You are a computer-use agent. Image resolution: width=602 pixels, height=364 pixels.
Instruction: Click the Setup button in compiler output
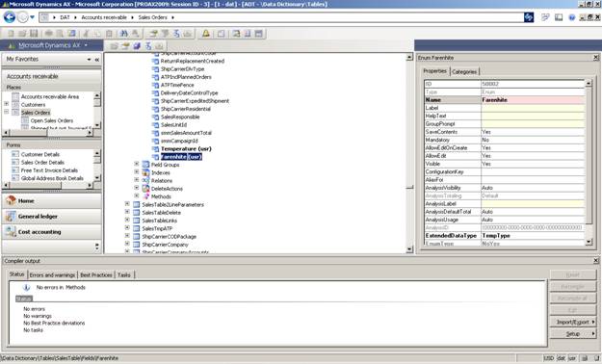573,333
